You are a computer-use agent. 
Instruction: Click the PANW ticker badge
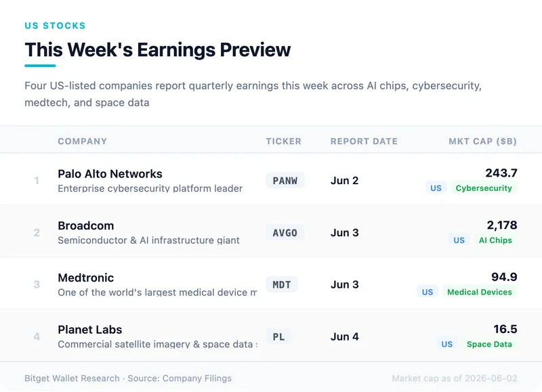pos(285,180)
